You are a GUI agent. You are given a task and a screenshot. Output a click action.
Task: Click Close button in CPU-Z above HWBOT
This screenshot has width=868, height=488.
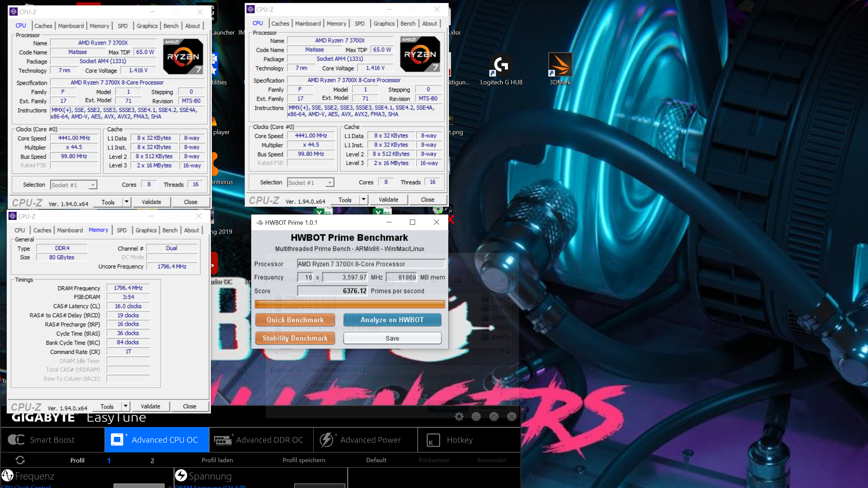pyautogui.click(x=428, y=200)
